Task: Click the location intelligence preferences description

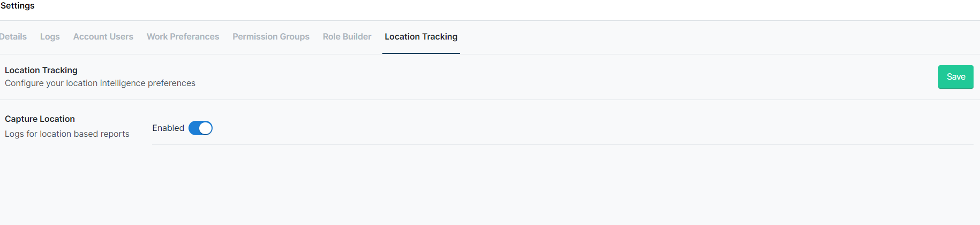Action: (x=100, y=83)
